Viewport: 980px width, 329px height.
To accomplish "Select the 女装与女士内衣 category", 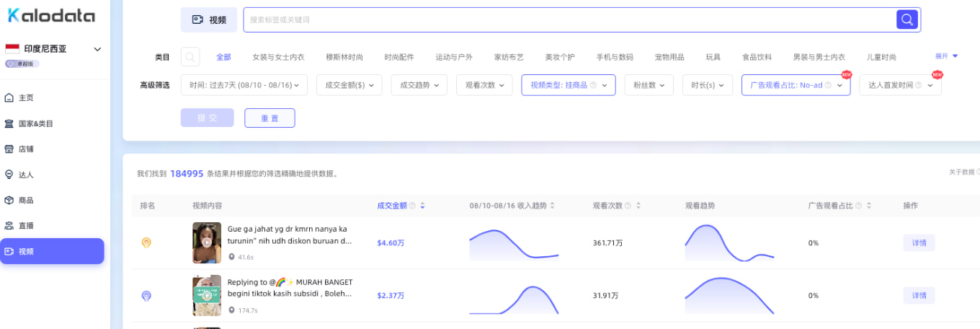I will 278,57.
